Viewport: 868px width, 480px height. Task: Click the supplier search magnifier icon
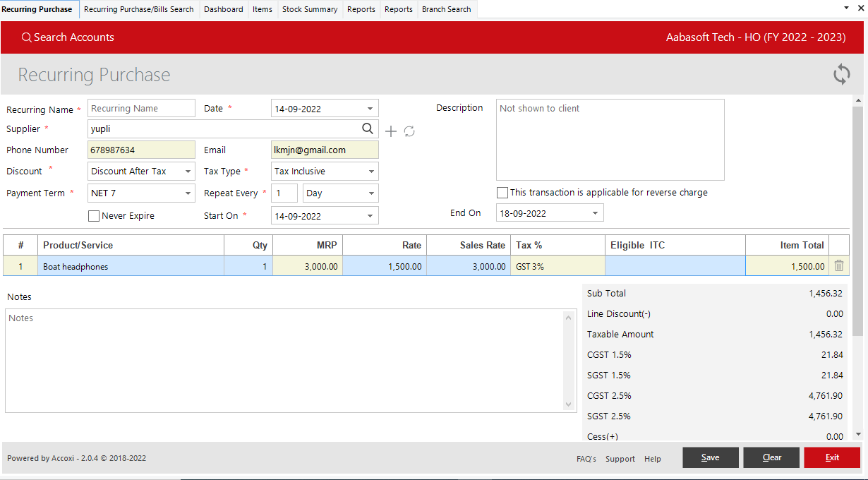pyautogui.click(x=368, y=128)
